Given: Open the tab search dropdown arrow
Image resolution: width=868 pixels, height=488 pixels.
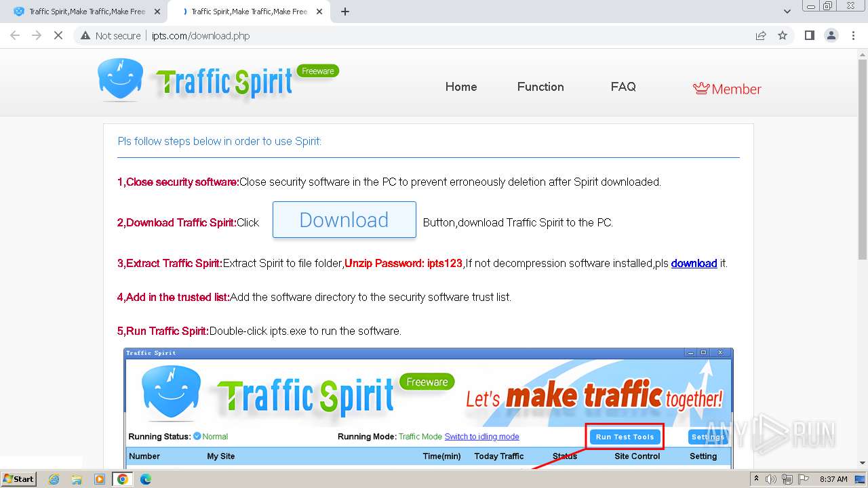Looking at the screenshot, I should pyautogui.click(x=787, y=12).
